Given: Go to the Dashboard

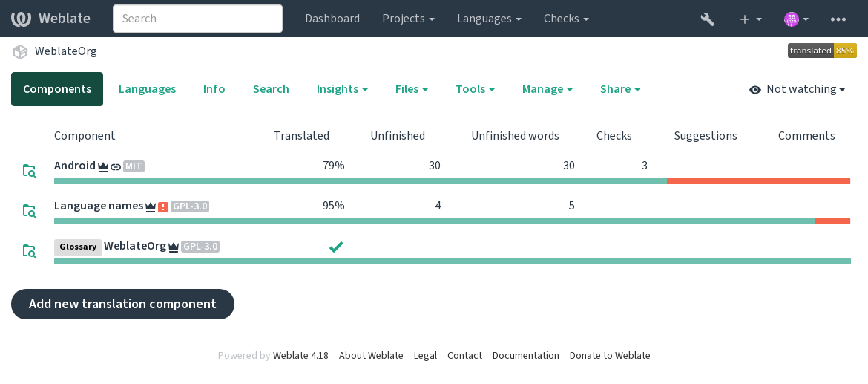Looking at the screenshot, I should click(x=332, y=19).
